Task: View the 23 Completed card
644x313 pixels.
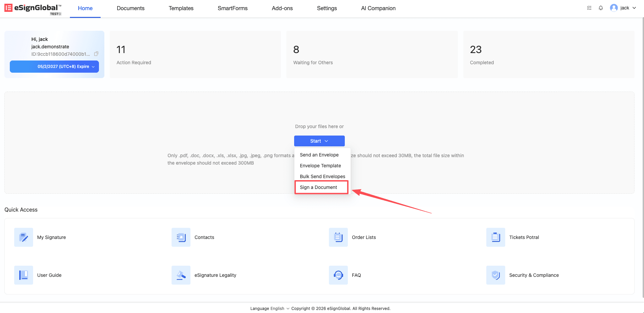Action: point(549,54)
